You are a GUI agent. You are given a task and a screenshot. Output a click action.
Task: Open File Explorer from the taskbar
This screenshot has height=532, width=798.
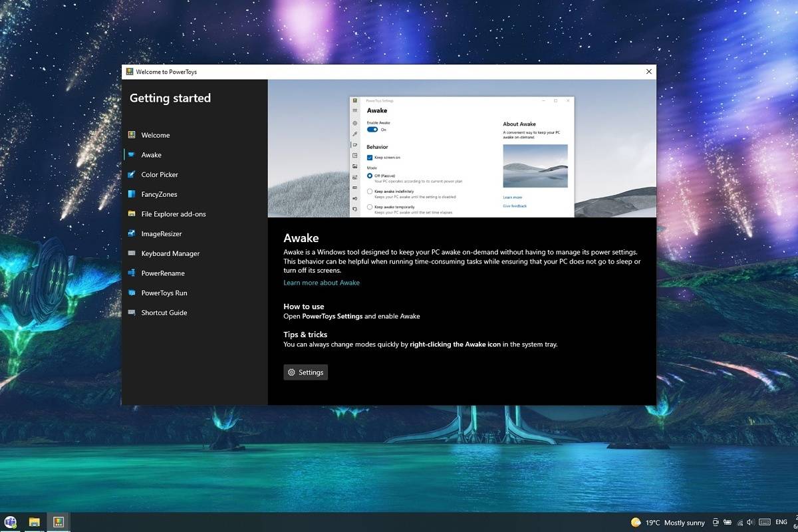[x=34, y=522]
